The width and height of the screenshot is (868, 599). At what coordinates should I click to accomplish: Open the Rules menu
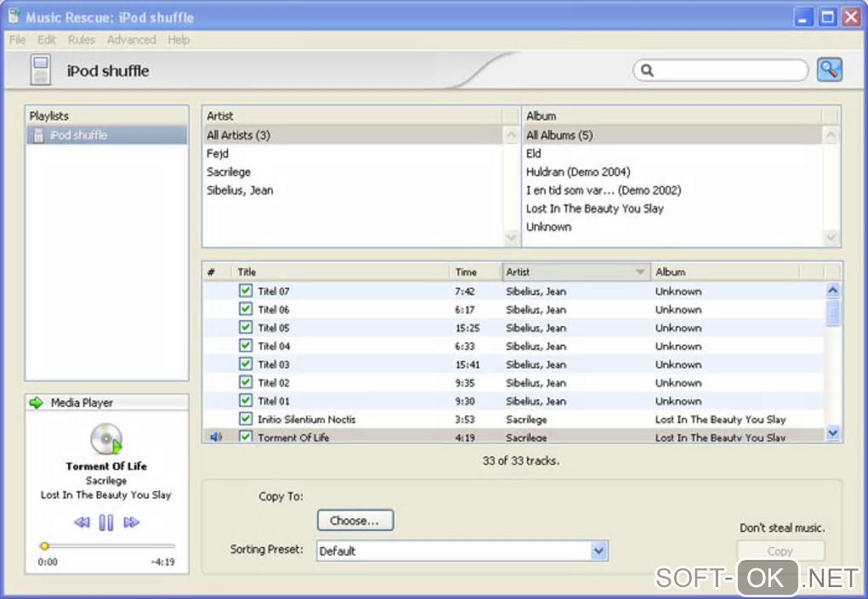pos(82,40)
